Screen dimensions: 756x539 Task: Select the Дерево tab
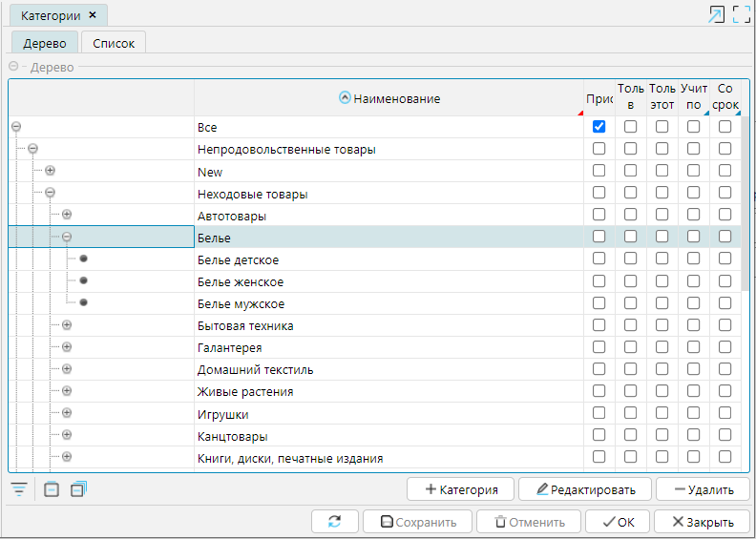click(x=44, y=43)
